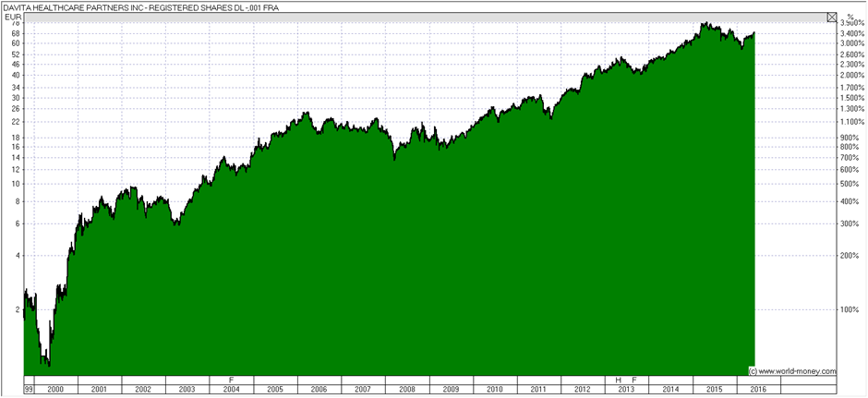The height and width of the screenshot is (398, 868).
Task: Click the EUR currency axis label
Action: [12, 18]
